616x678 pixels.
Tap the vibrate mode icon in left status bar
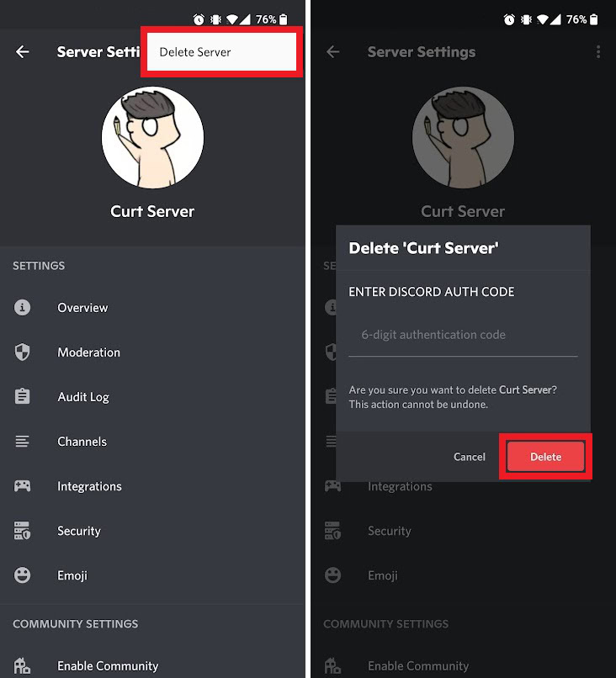point(215,19)
